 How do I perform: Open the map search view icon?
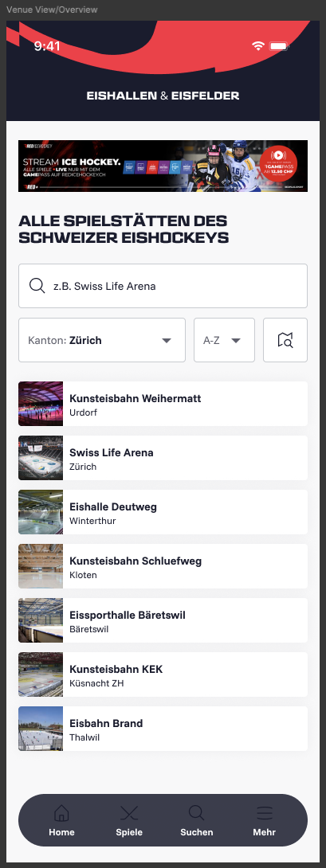pyautogui.click(x=285, y=340)
